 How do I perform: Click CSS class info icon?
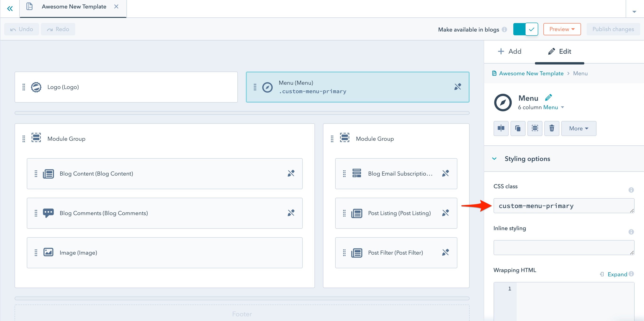(x=631, y=190)
